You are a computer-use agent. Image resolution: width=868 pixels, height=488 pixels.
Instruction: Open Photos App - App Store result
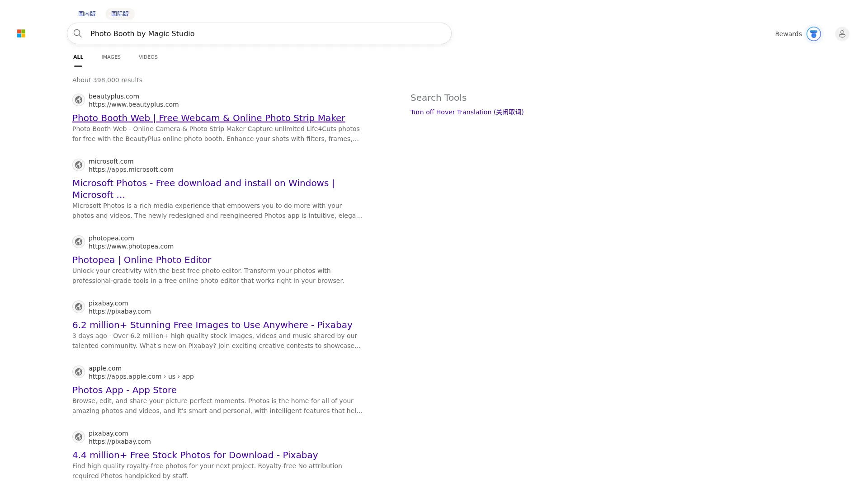point(124,390)
